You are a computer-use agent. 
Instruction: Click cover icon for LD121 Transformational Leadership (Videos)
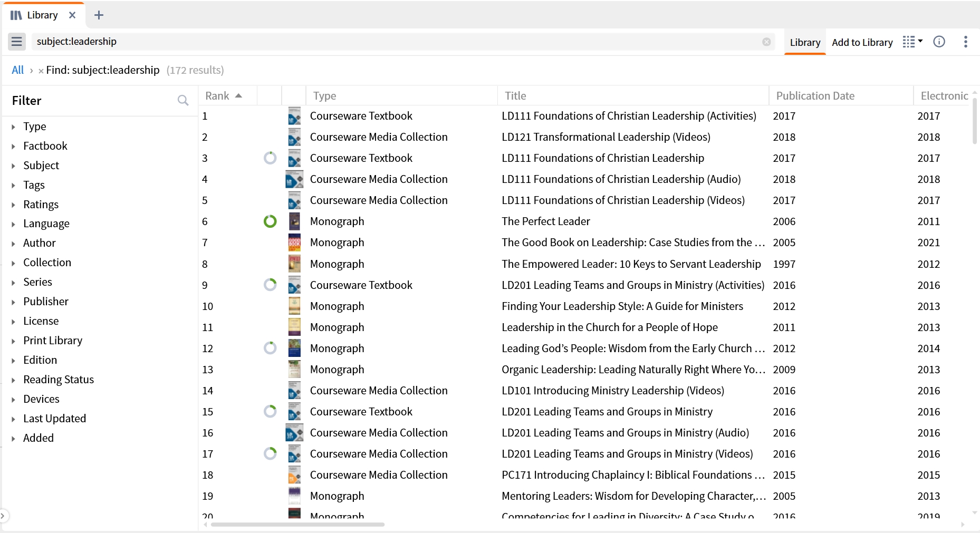click(294, 137)
